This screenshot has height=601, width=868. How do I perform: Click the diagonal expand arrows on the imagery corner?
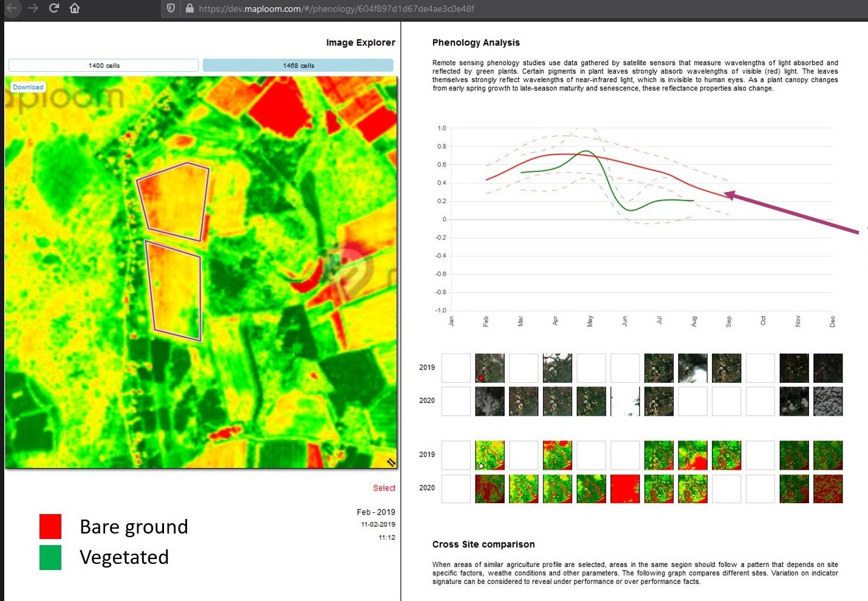point(391,462)
